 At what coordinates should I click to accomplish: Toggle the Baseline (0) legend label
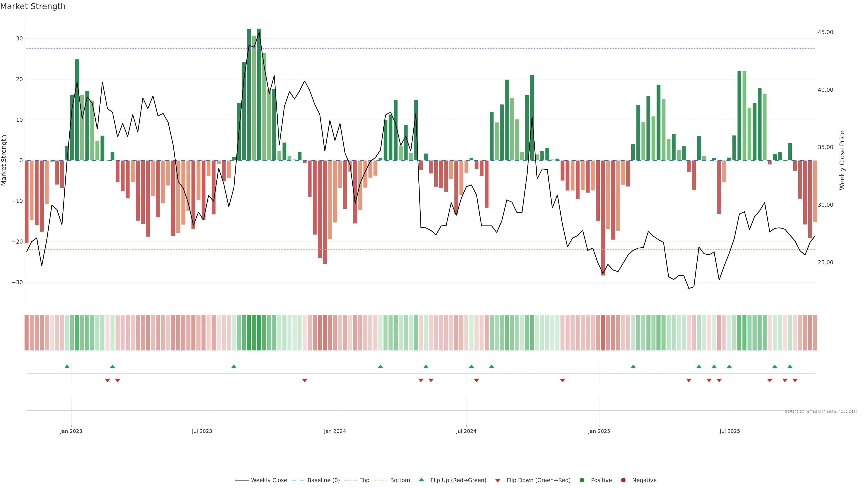pos(323,480)
